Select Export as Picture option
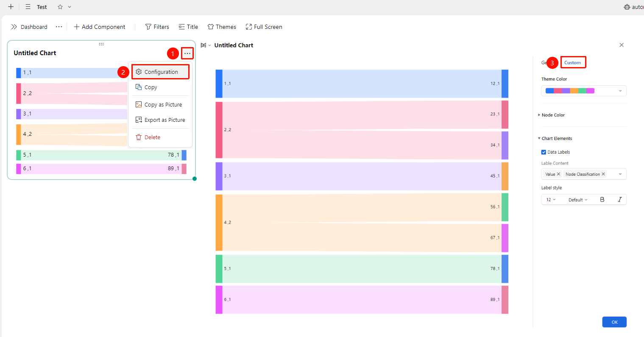644x337 pixels. pos(160,120)
